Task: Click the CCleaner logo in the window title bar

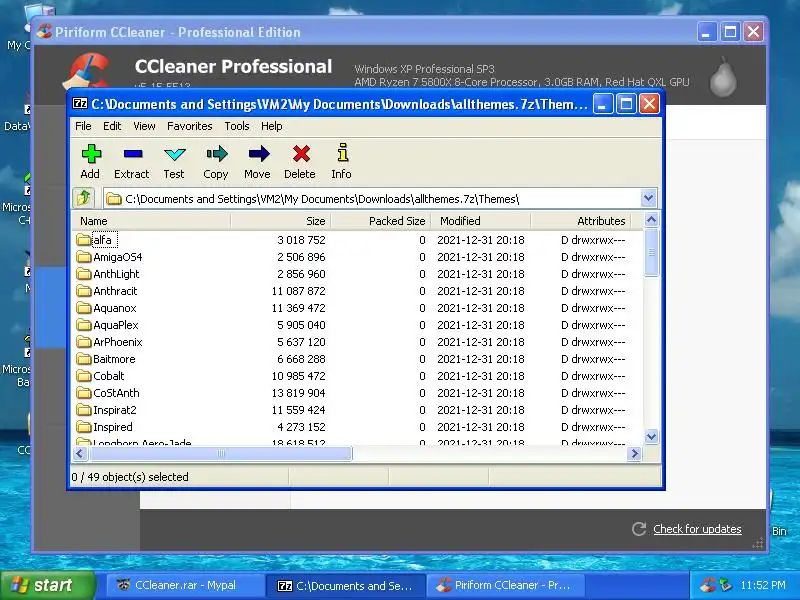Action: [44, 31]
